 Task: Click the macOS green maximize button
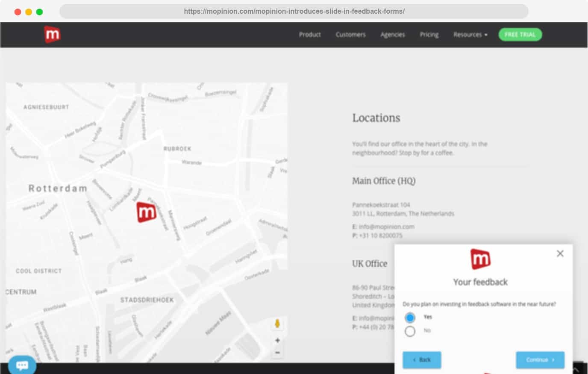[39, 12]
